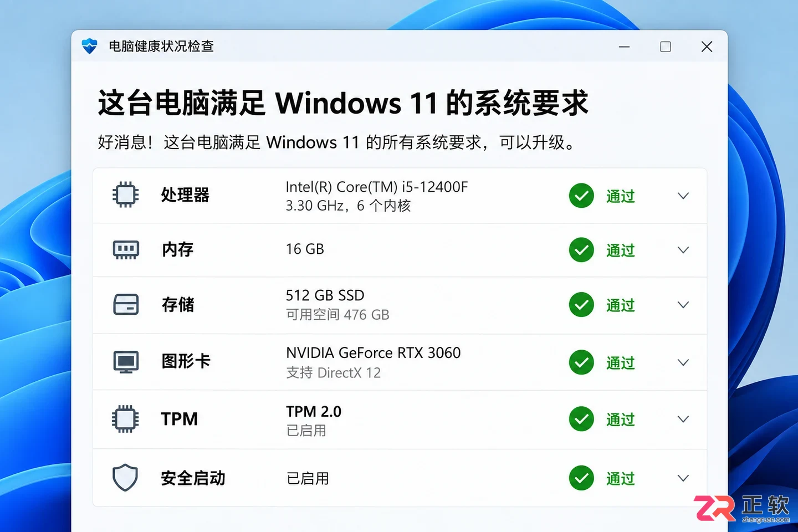Click the 存储 label
The height and width of the screenshot is (532, 798).
(177, 305)
